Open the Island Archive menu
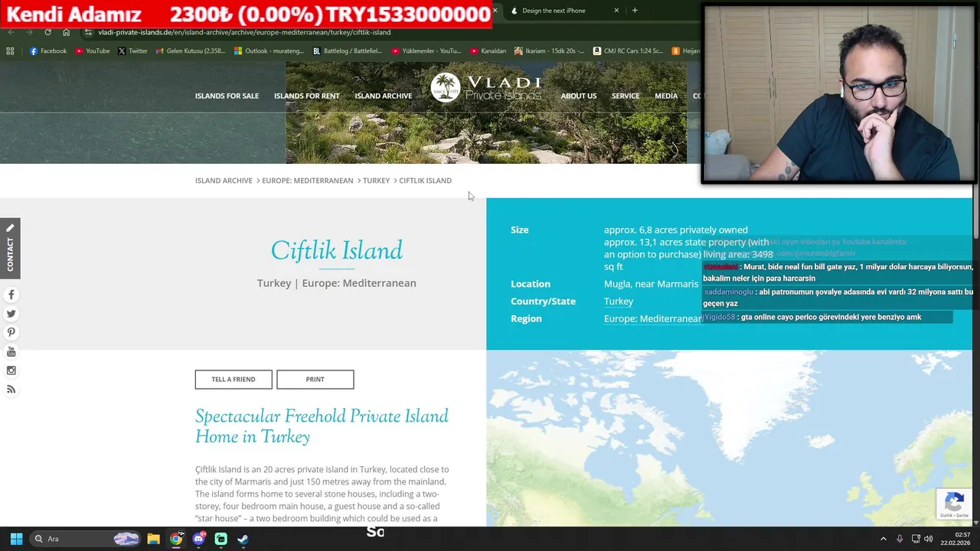980x551 pixels. click(x=383, y=96)
